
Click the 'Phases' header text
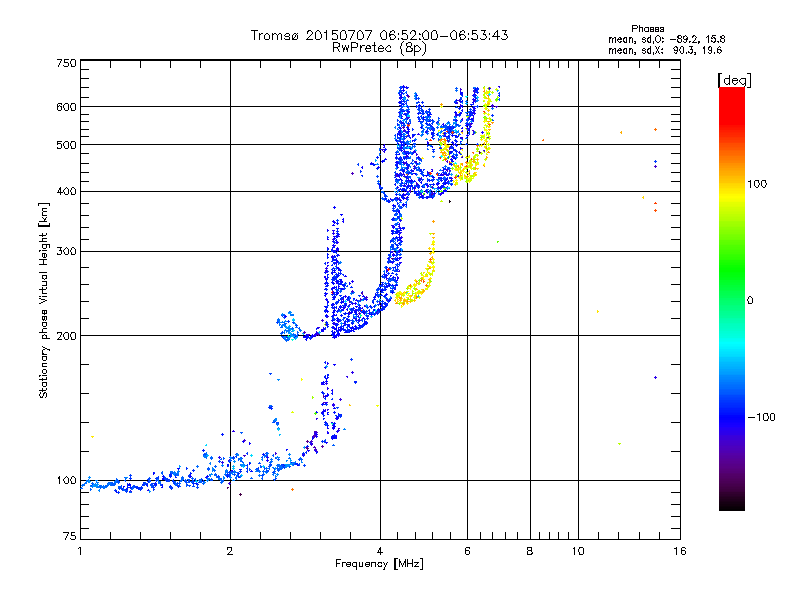[x=647, y=29]
